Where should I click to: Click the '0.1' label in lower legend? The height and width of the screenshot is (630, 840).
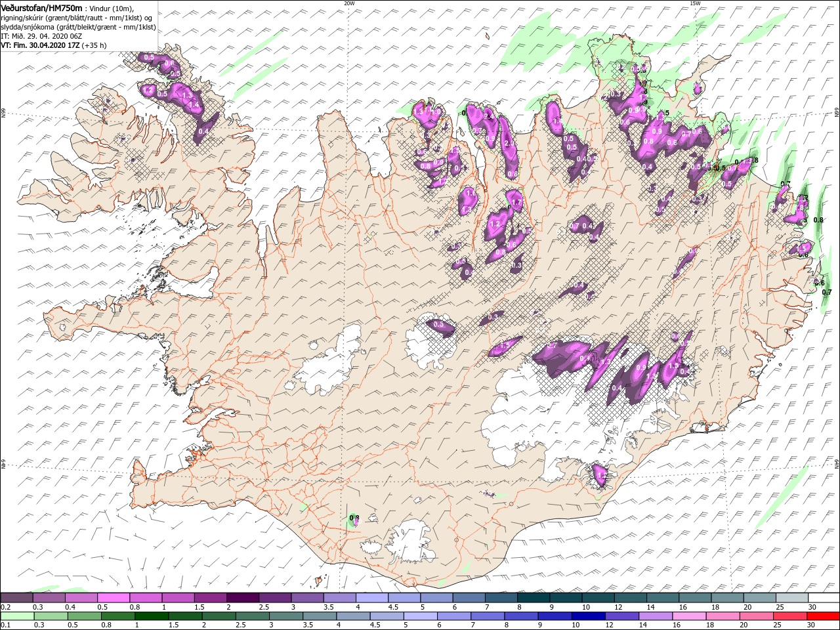point(5,625)
